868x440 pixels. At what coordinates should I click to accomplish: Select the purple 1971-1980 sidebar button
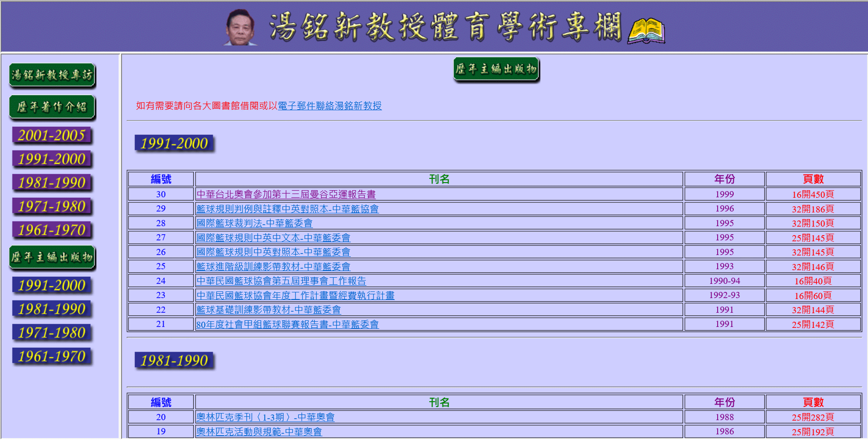[52, 207]
